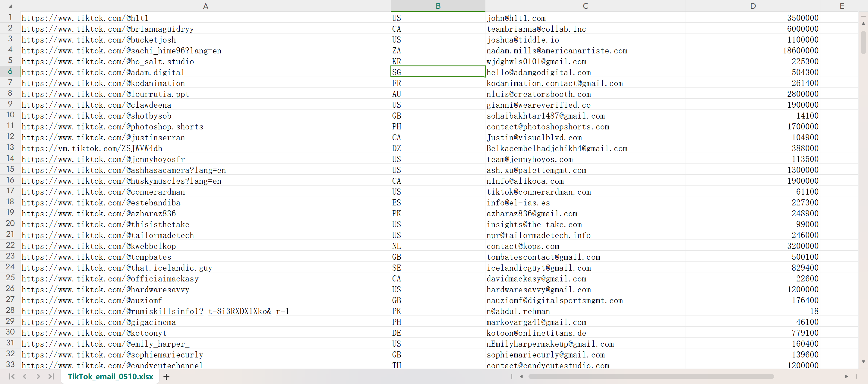Screen dimensions: 868x384
Task: Select cell with @gigacinema URL
Action: [206, 322]
